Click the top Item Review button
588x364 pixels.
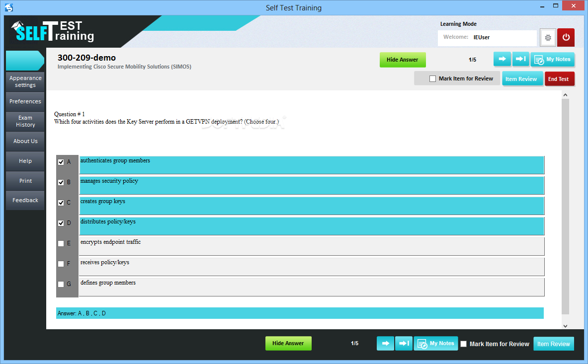[521, 78]
